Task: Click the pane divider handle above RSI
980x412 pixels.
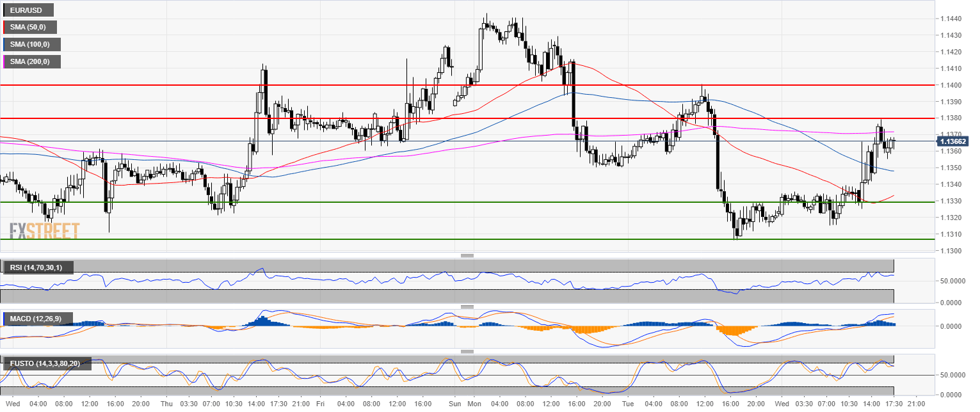Action: tap(467, 255)
